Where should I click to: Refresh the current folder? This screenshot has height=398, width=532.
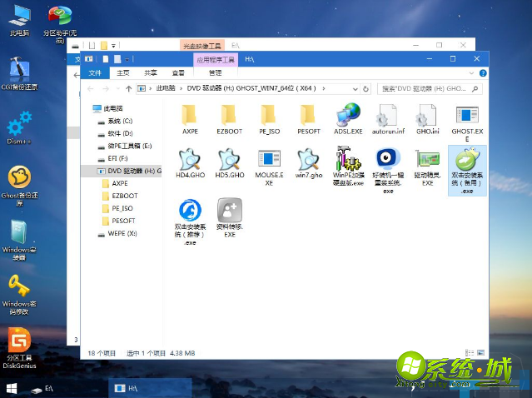(x=365, y=89)
